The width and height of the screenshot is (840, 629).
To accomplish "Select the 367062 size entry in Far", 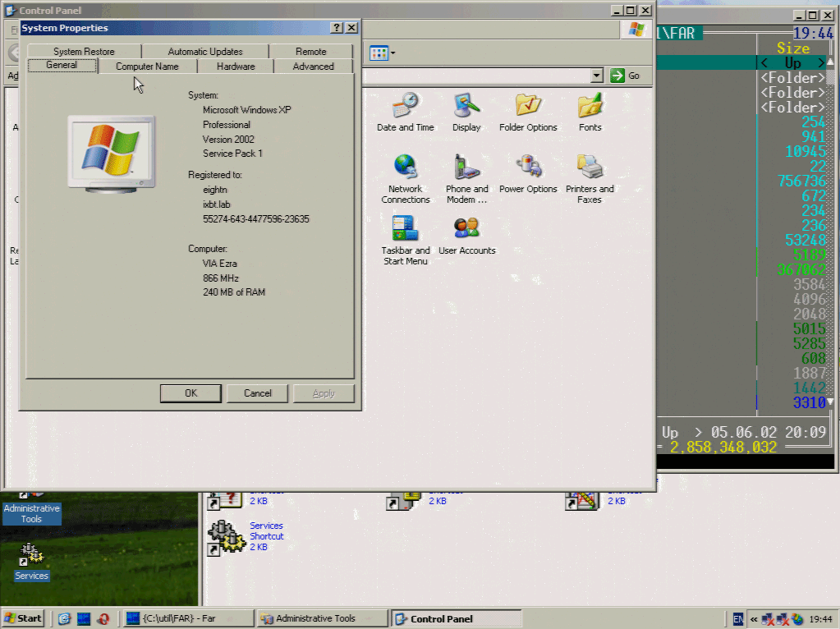I will click(802, 269).
